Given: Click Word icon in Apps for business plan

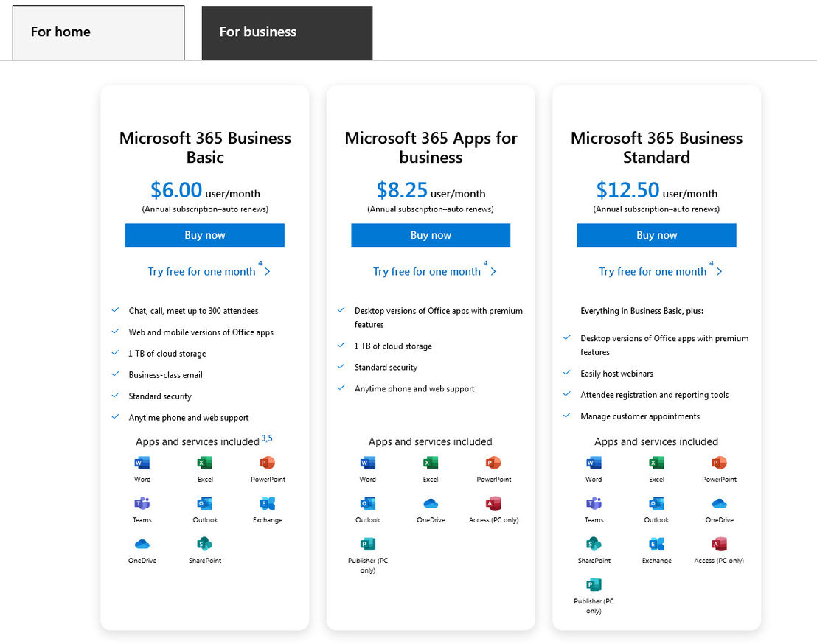Looking at the screenshot, I should tap(368, 463).
